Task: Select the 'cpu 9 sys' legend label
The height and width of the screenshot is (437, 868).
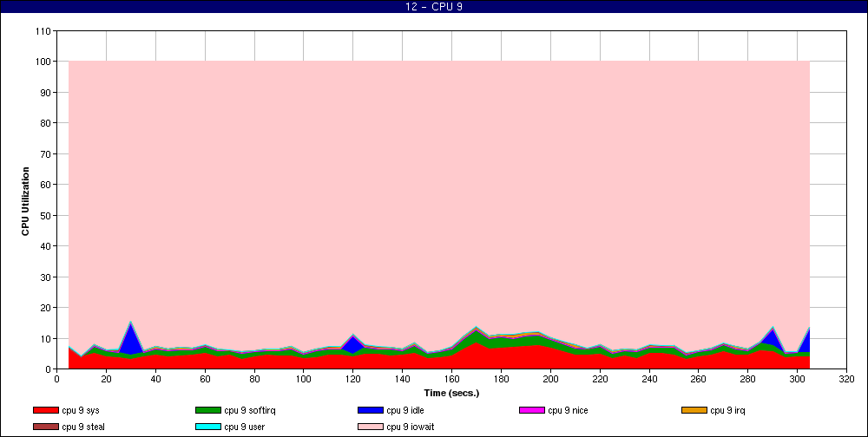Action: click(81, 410)
